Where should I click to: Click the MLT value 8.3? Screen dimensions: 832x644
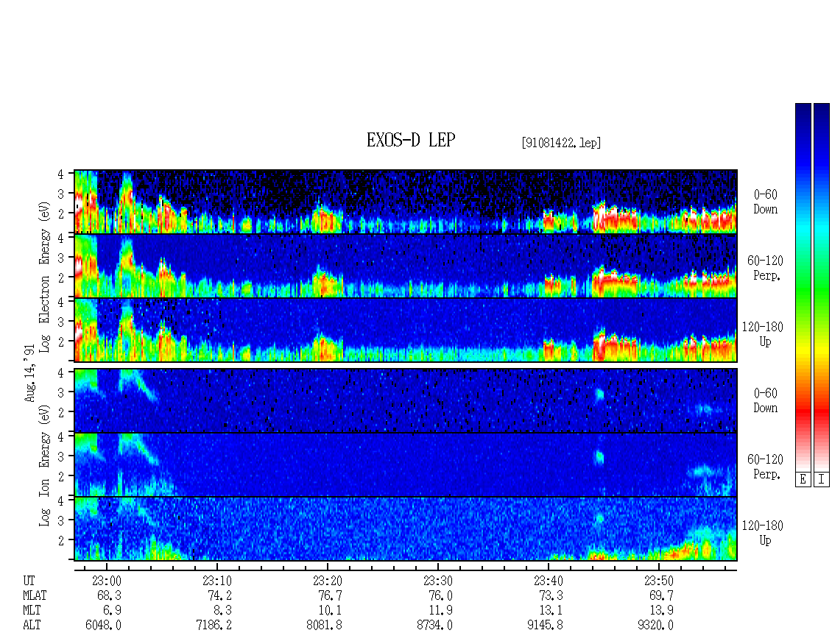222,611
